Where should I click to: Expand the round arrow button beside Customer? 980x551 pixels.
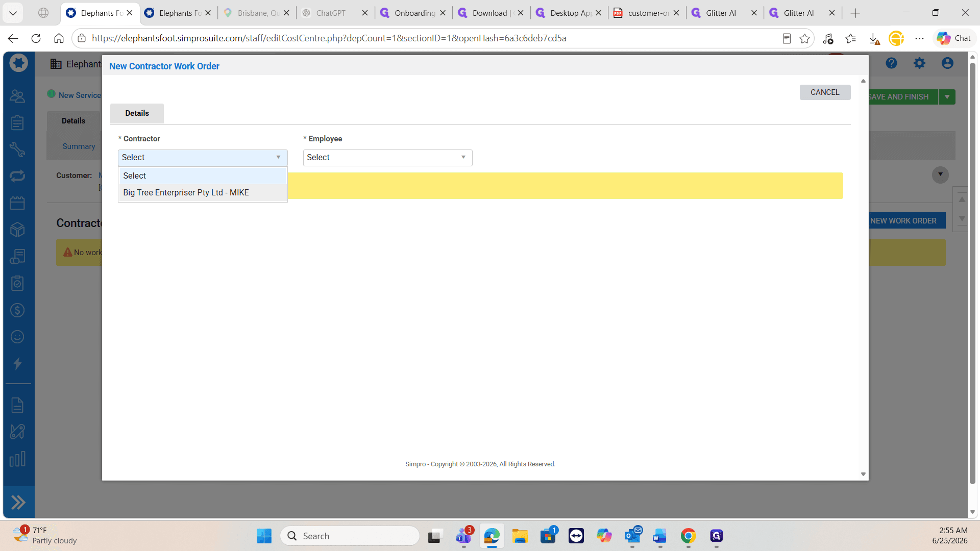pyautogui.click(x=940, y=175)
